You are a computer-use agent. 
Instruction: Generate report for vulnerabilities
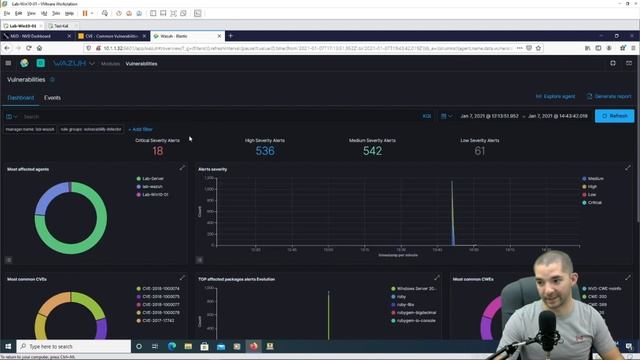(x=609, y=96)
